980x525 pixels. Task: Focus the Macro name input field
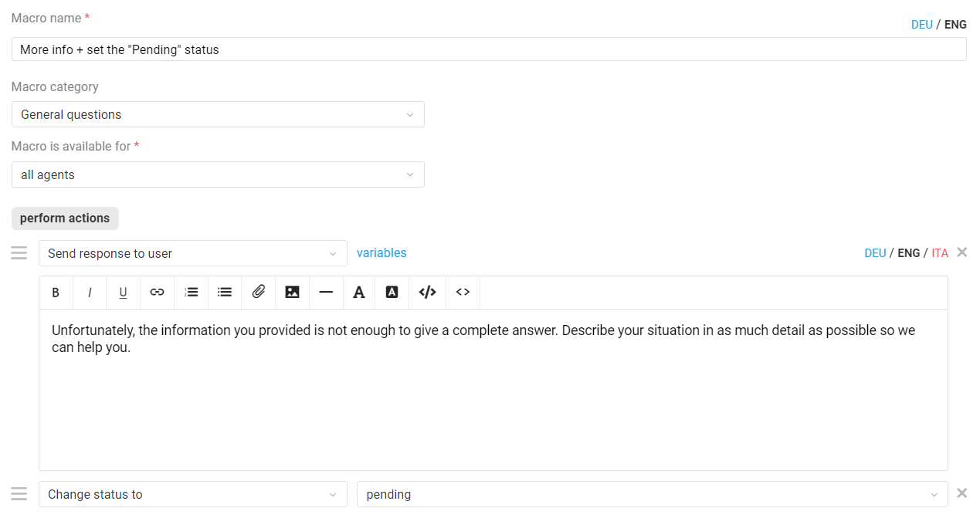(489, 49)
